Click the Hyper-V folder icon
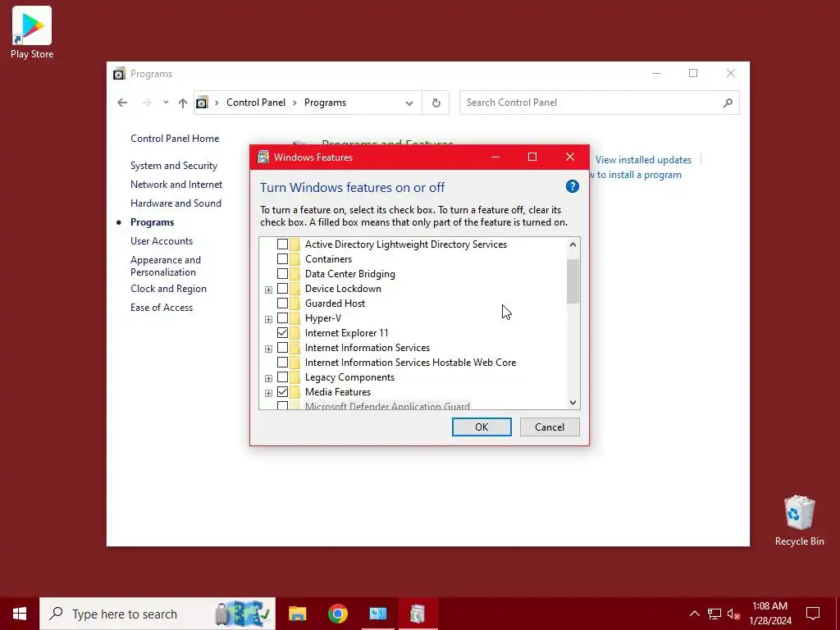This screenshot has height=630, width=840. pyautogui.click(x=294, y=317)
